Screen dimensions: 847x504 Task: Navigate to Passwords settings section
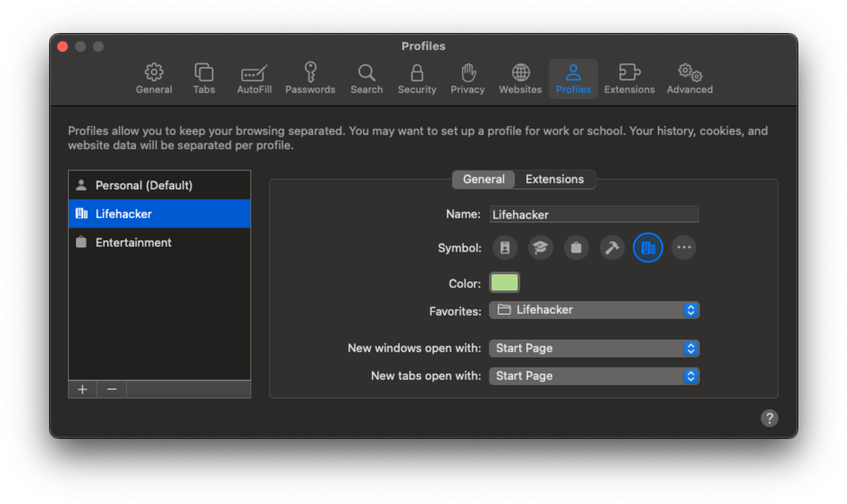(310, 78)
